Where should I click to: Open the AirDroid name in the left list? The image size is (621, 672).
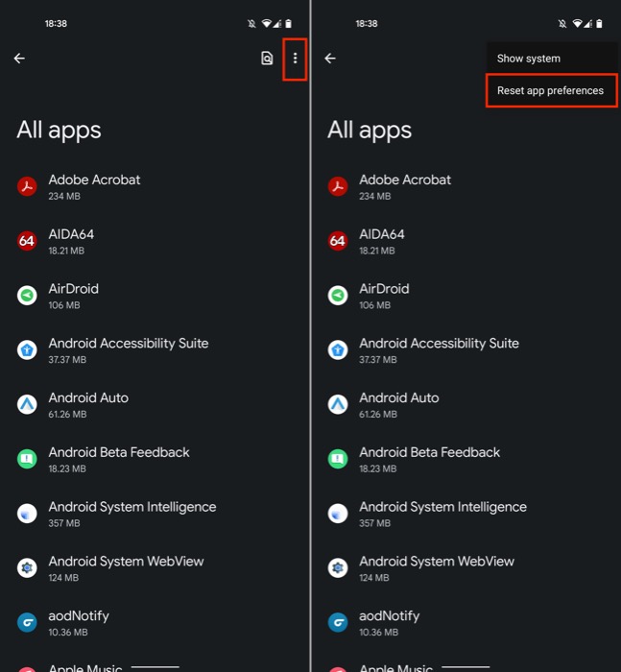pyautogui.click(x=73, y=289)
